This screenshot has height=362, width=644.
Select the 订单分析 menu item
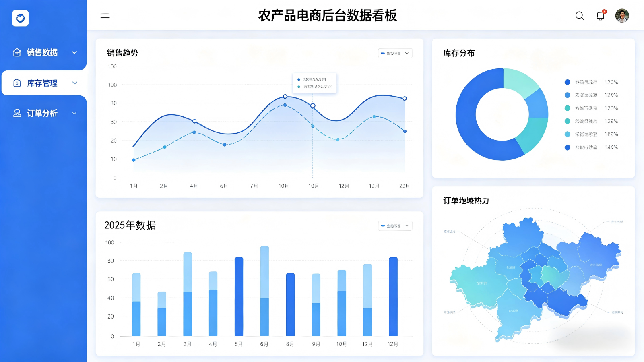42,113
